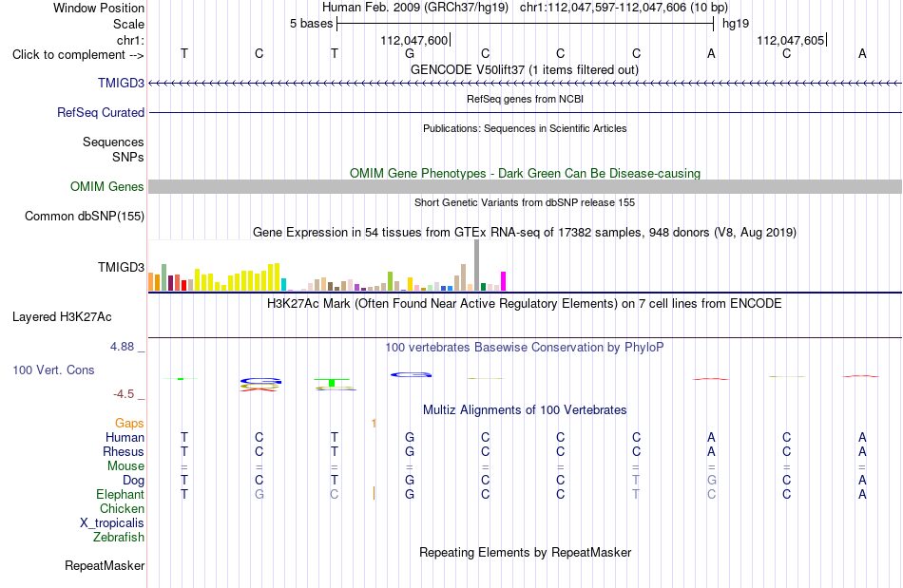Select the A base in the Dog row

[862, 480]
